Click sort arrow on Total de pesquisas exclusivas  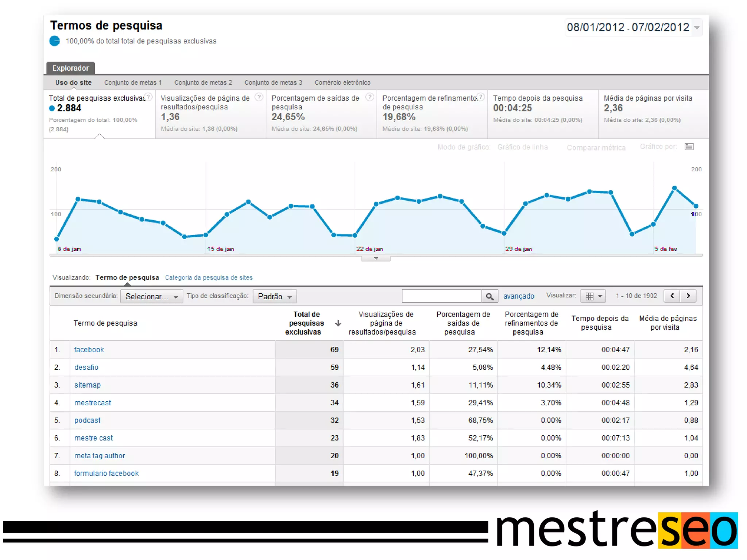(x=338, y=323)
